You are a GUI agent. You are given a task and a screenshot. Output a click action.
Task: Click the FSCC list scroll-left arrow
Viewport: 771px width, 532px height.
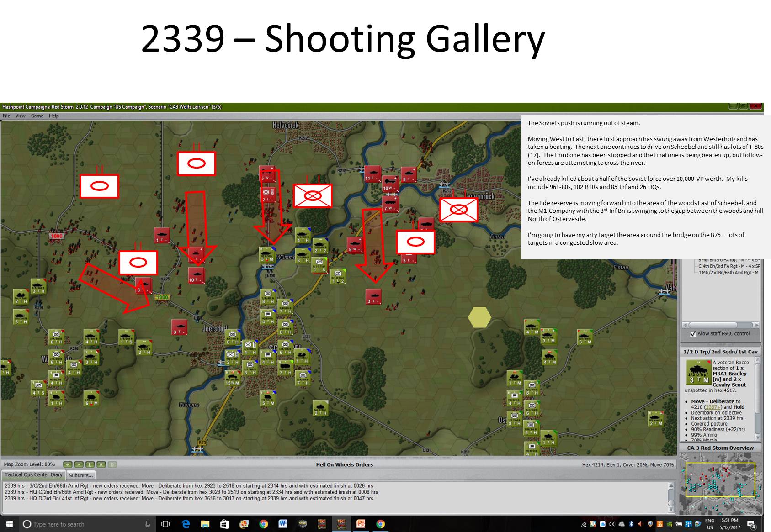(x=685, y=325)
